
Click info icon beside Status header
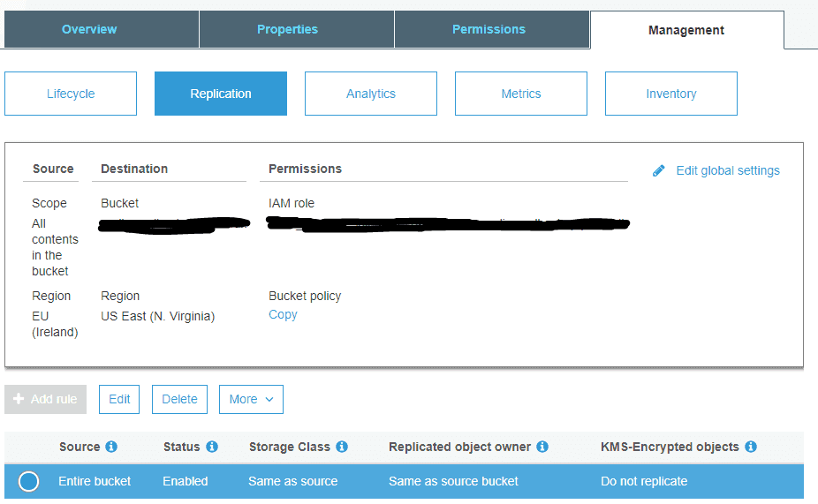[x=212, y=447]
